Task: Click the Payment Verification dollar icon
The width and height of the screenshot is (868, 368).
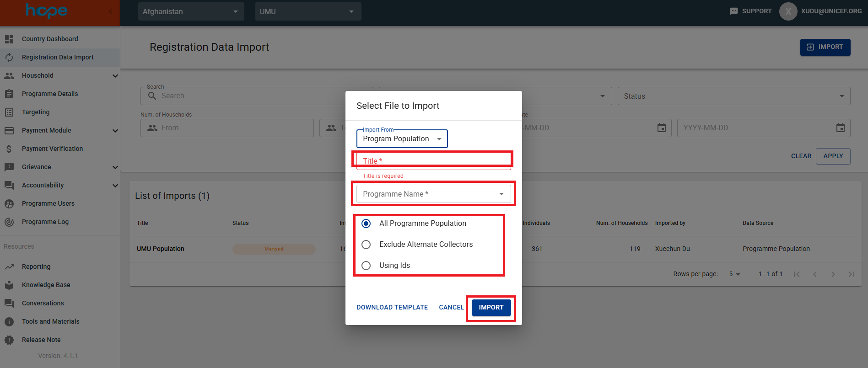Action: pos(9,149)
